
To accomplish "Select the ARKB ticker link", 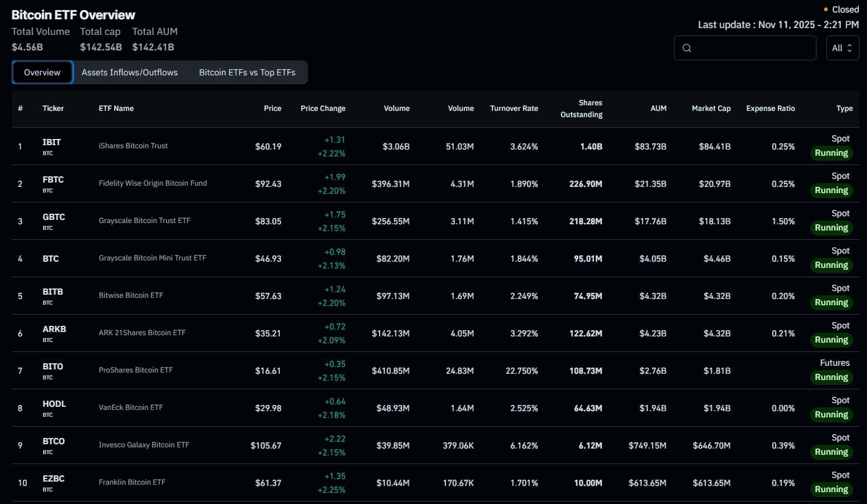I will (x=54, y=329).
